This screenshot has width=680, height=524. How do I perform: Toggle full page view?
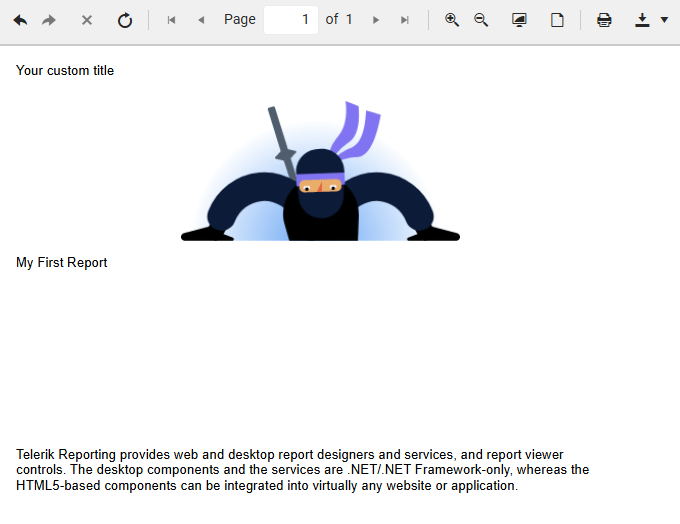tap(557, 20)
